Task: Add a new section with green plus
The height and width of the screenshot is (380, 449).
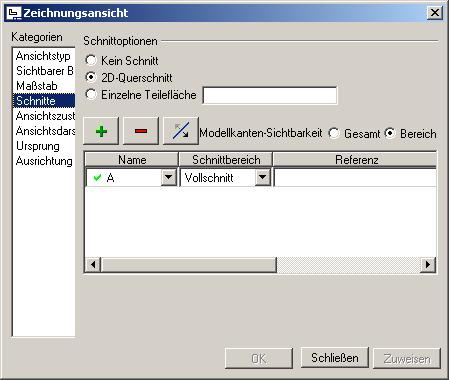Action: point(101,131)
